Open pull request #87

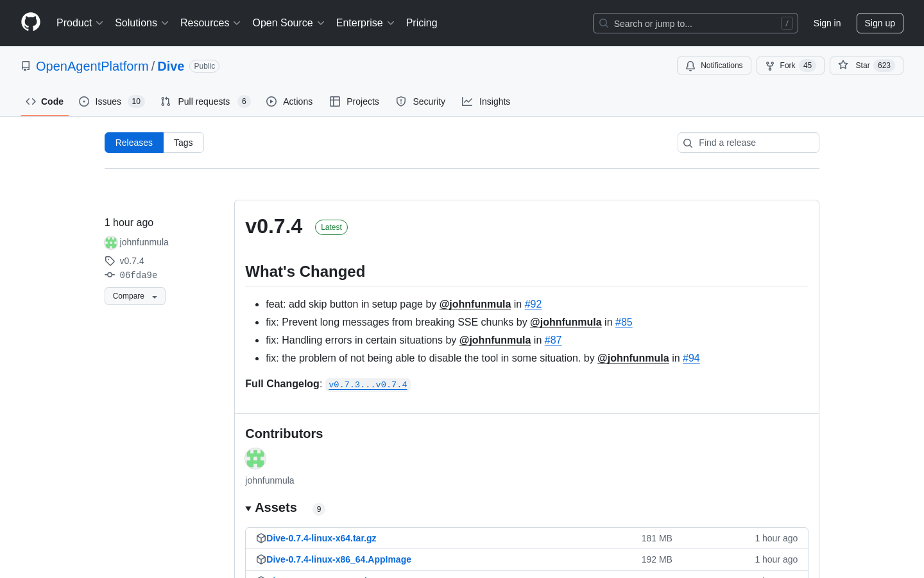(553, 340)
